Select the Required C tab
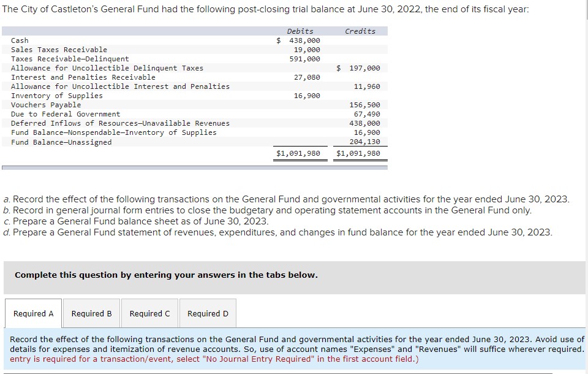Viewport: 588px width, 374px height. 149,313
